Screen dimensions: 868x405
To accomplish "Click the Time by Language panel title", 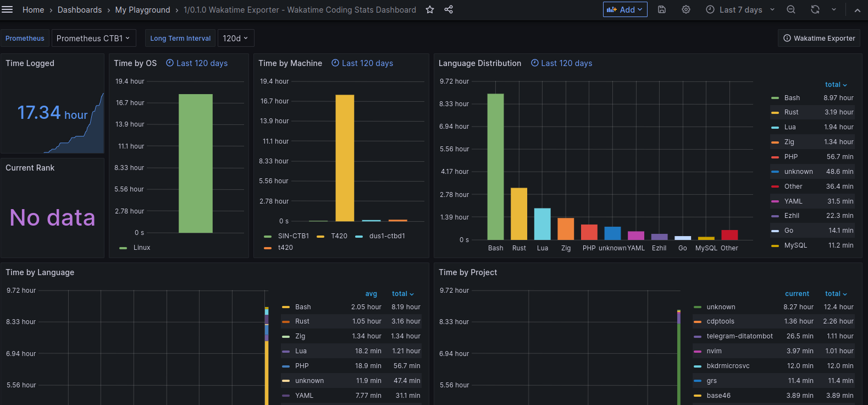I will (x=40, y=272).
